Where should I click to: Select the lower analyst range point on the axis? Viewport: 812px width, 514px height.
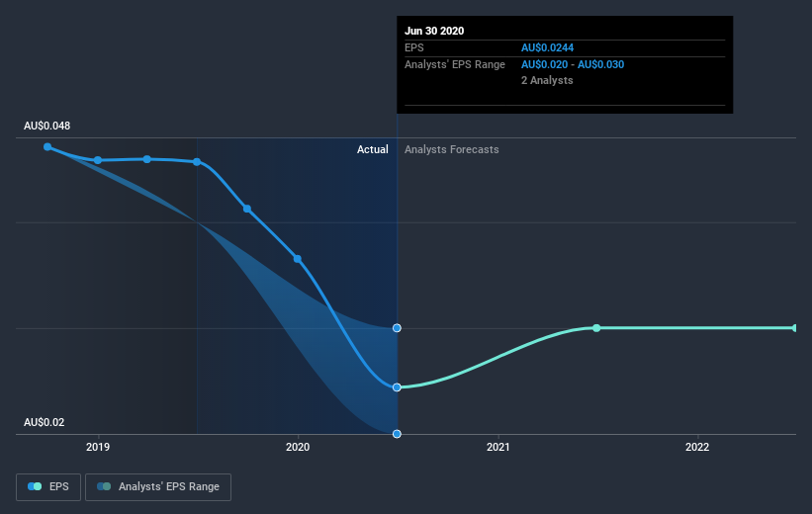[397, 434]
